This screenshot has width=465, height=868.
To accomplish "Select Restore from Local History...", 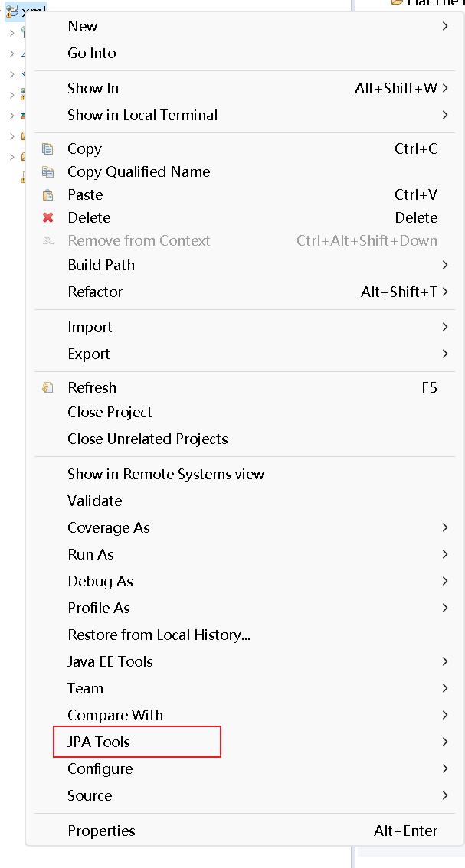I will click(159, 635).
